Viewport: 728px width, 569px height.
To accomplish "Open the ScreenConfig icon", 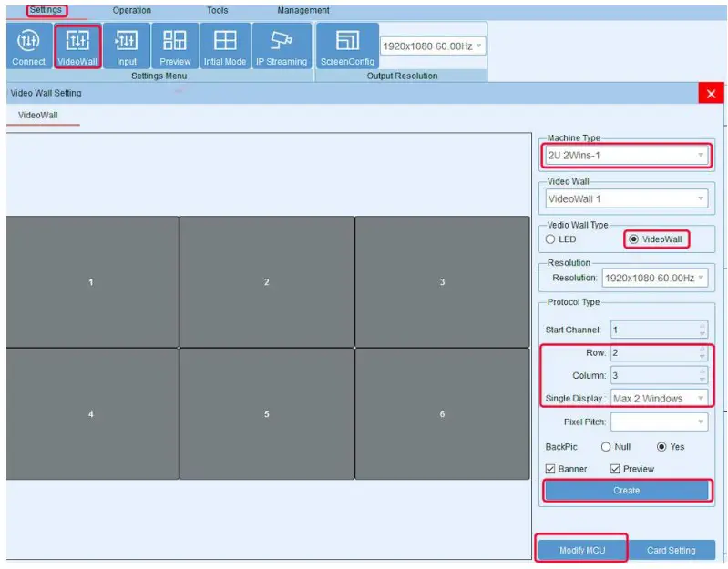I will pyautogui.click(x=347, y=46).
